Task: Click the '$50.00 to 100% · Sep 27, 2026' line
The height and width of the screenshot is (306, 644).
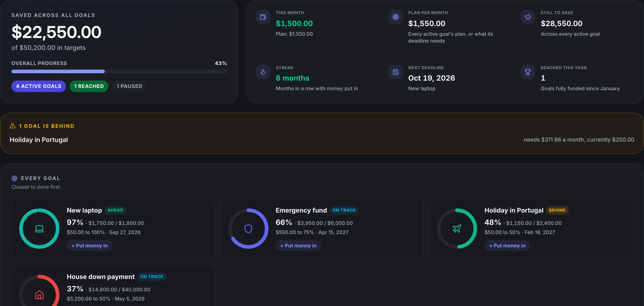Action: pyautogui.click(x=104, y=232)
